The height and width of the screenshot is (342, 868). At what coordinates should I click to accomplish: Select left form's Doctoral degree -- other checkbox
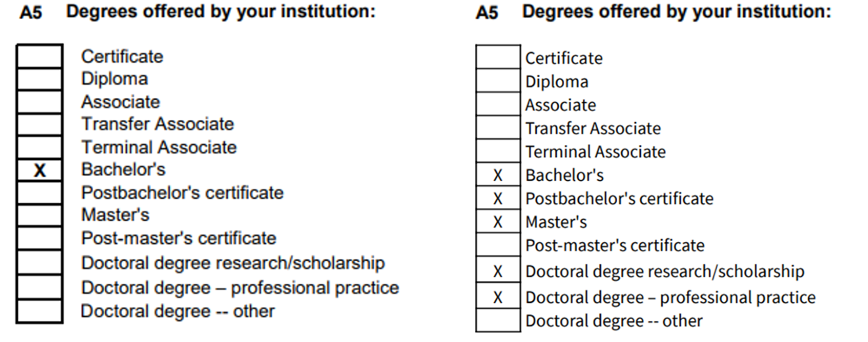[x=40, y=311]
